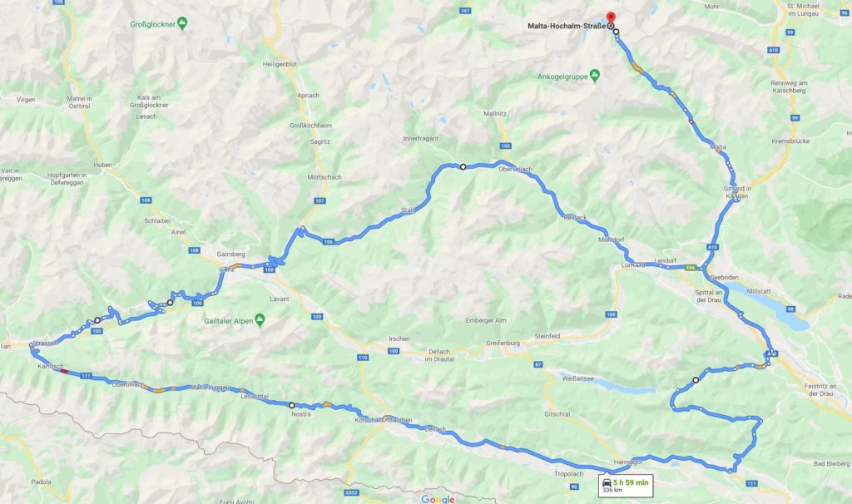Image resolution: width=852 pixels, height=504 pixels.
Task: Click the Malta-Hochalm-Straße destination label
Action: (x=566, y=26)
